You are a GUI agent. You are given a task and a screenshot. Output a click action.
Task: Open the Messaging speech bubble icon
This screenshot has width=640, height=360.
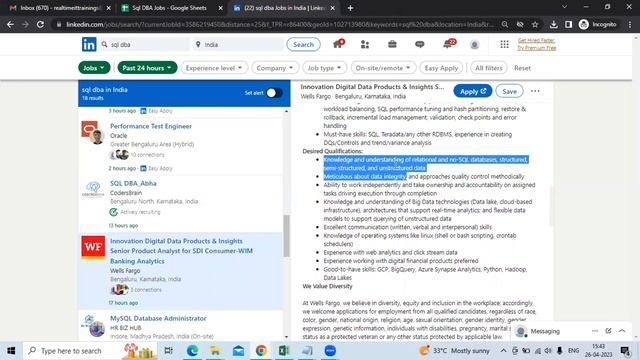pyautogui.click(x=420, y=44)
